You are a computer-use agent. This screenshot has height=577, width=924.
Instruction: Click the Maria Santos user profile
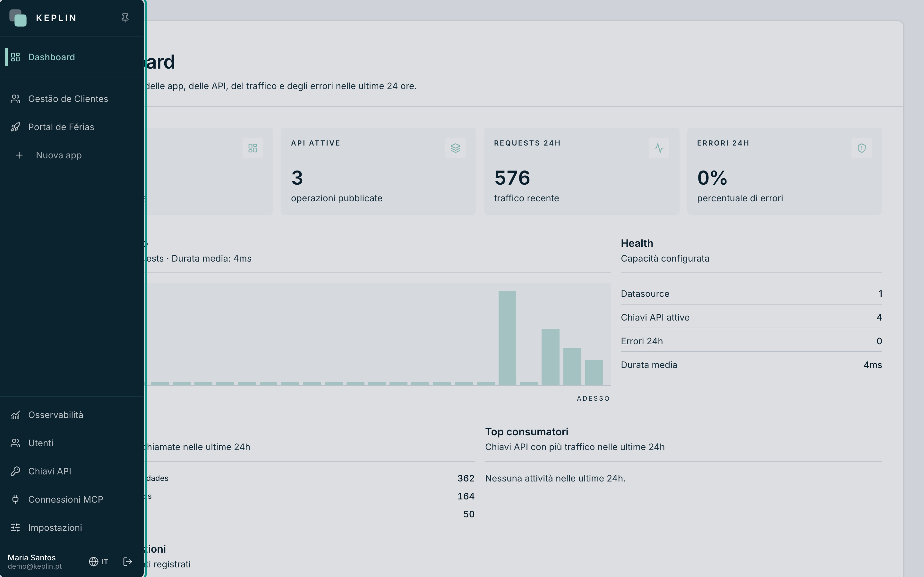pos(34,562)
